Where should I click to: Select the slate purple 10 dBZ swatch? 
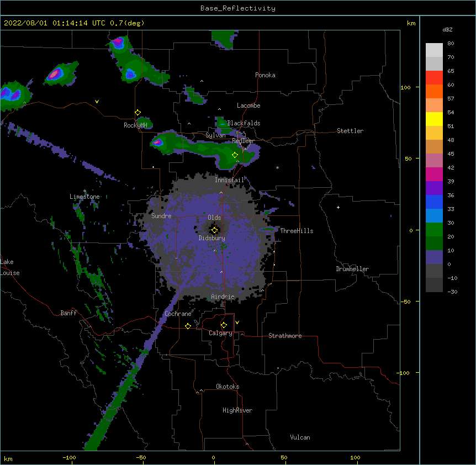click(434, 257)
